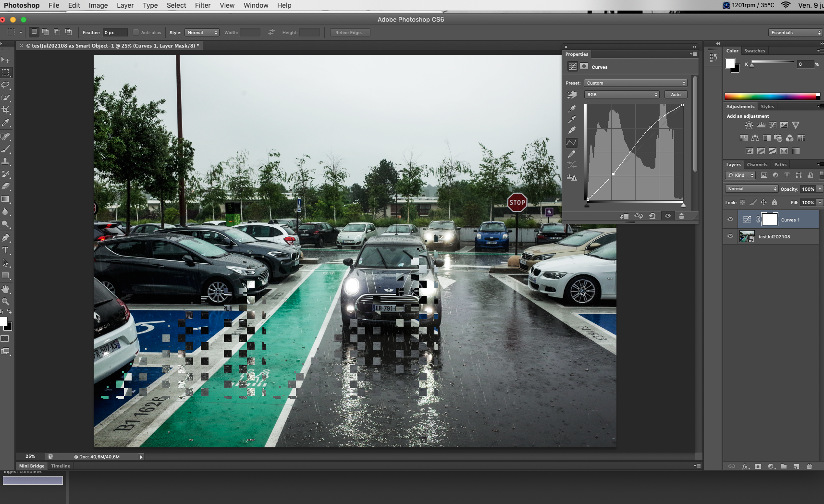
Task: Activate the Type tool
Action: tap(6, 250)
